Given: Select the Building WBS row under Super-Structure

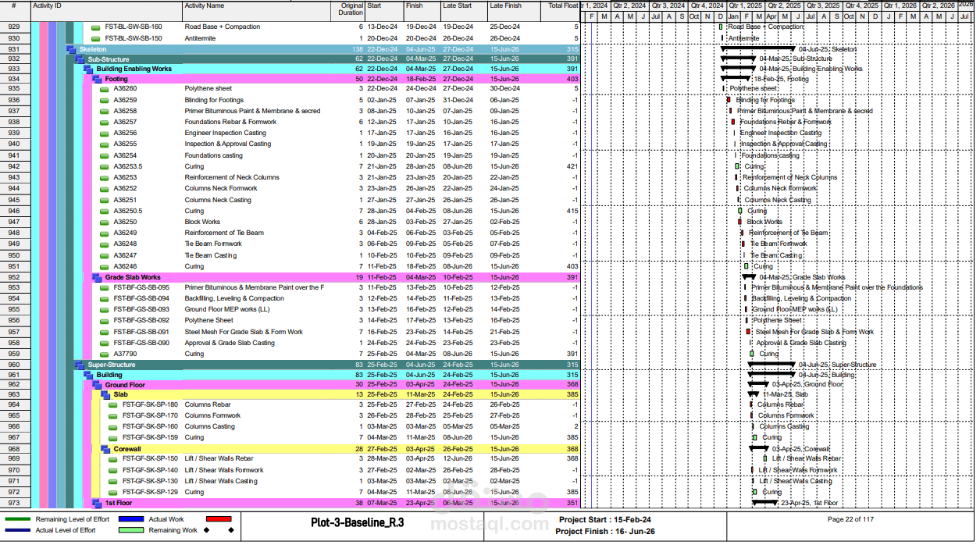Looking at the screenshot, I should (x=330, y=375).
